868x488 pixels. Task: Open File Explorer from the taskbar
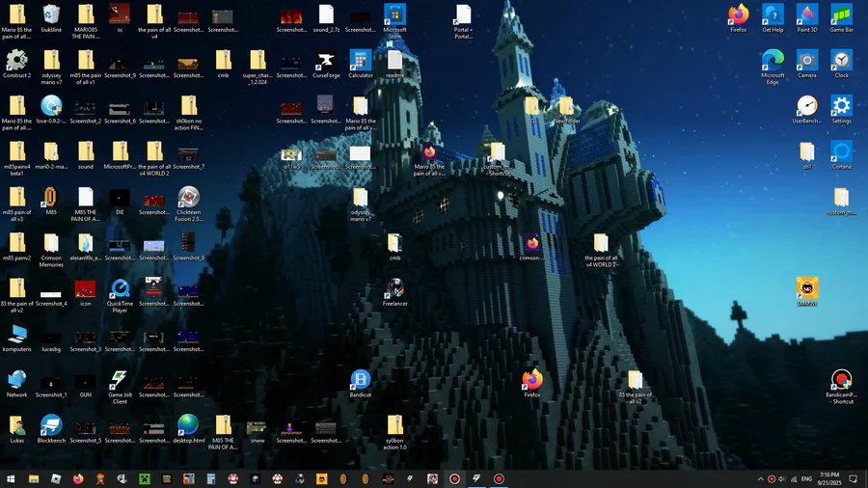[x=34, y=478]
